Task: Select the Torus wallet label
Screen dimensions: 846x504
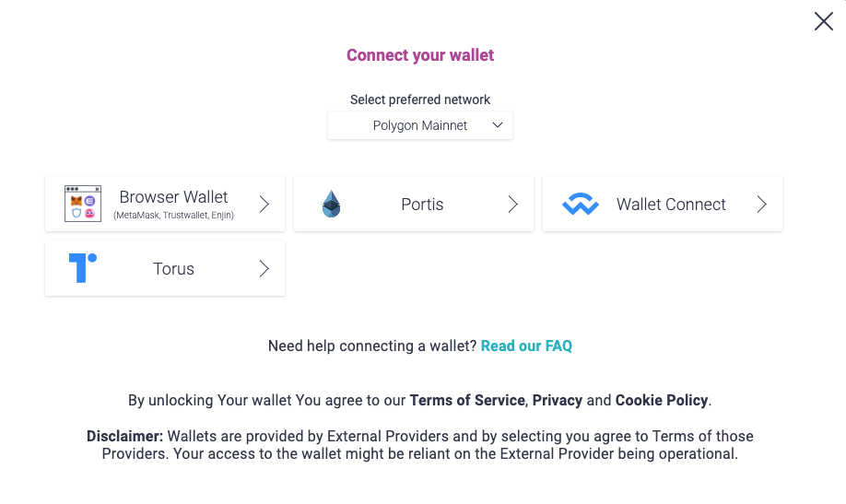Action: click(173, 269)
